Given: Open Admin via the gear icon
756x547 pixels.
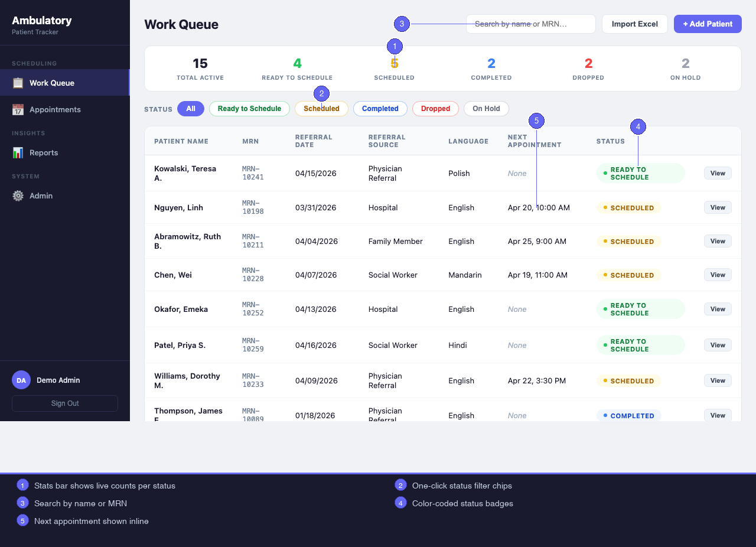Looking at the screenshot, I should 18,196.
